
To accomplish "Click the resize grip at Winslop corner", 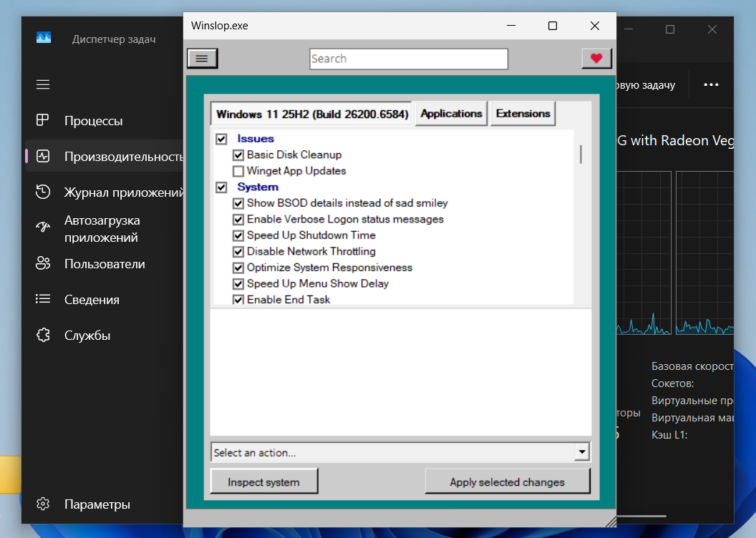I will pos(611,522).
